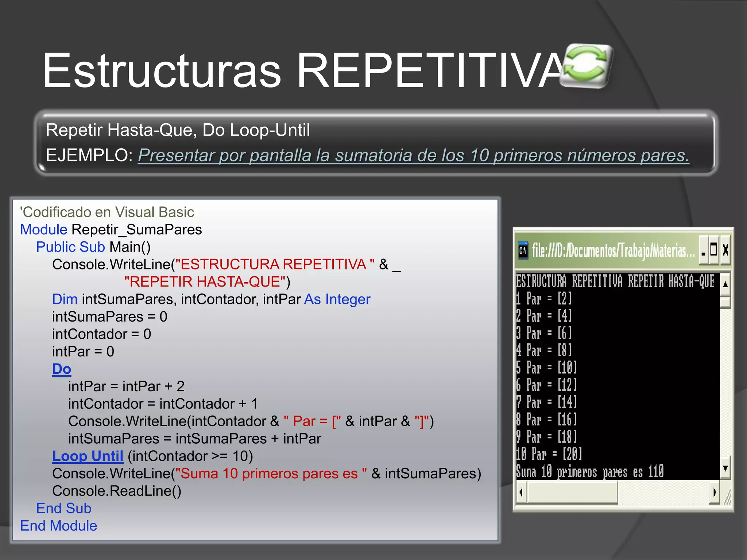Click console output line '9 Par = [18]'
Image resolution: width=747 pixels, height=560 pixels.
[546, 437]
